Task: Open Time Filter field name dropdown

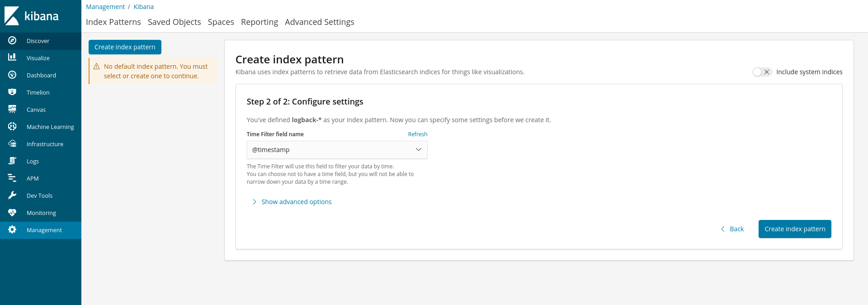Action: coord(337,150)
